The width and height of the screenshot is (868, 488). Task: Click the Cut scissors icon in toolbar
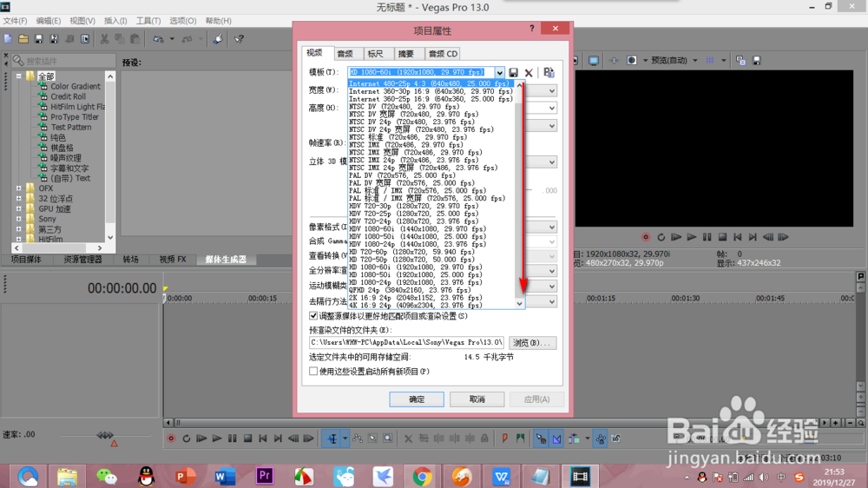click(104, 39)
